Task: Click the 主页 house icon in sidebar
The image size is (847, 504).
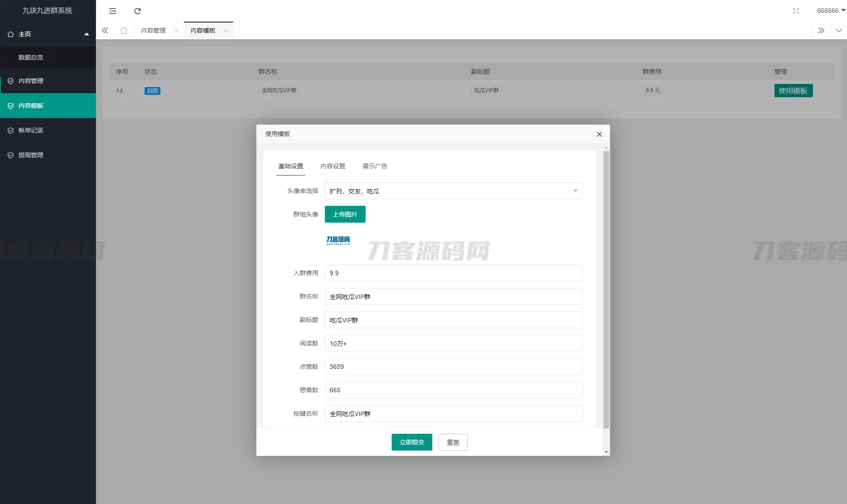Action: tap(10, 34)
